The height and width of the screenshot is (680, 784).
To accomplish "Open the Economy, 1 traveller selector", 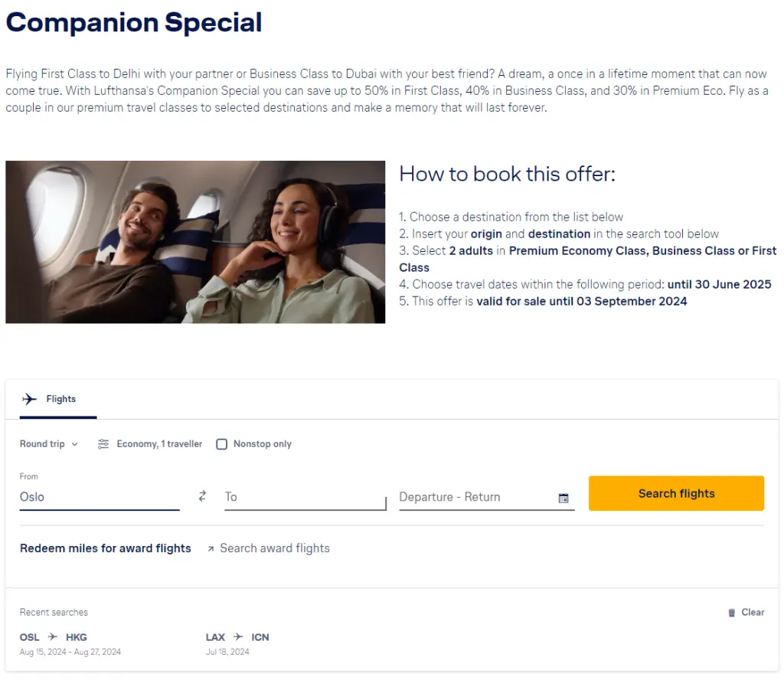I will point(159,444).
